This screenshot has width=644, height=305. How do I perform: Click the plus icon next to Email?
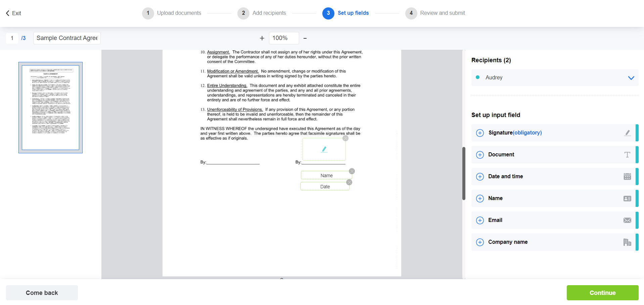coord(480,220)
